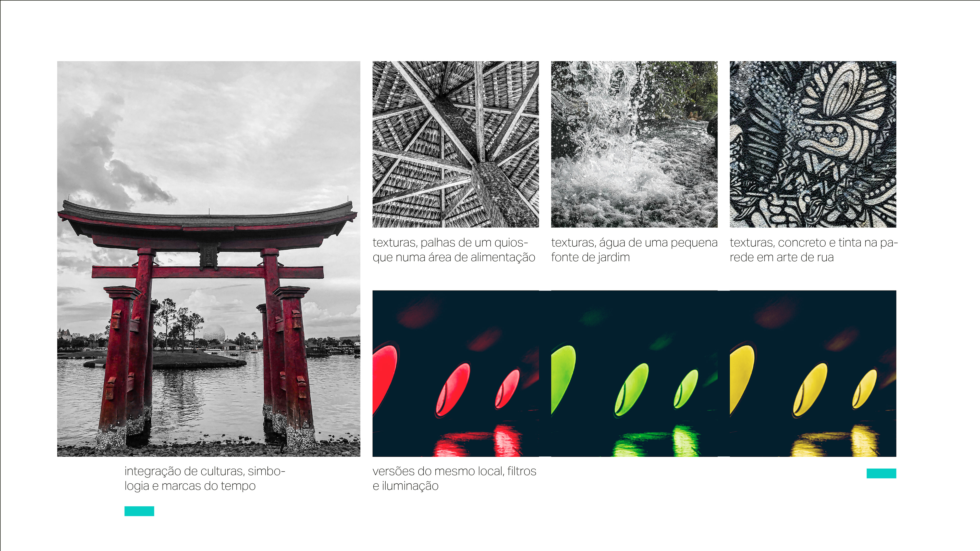Click the largest yellow porthole at left edge

click(x=741, y=378)
